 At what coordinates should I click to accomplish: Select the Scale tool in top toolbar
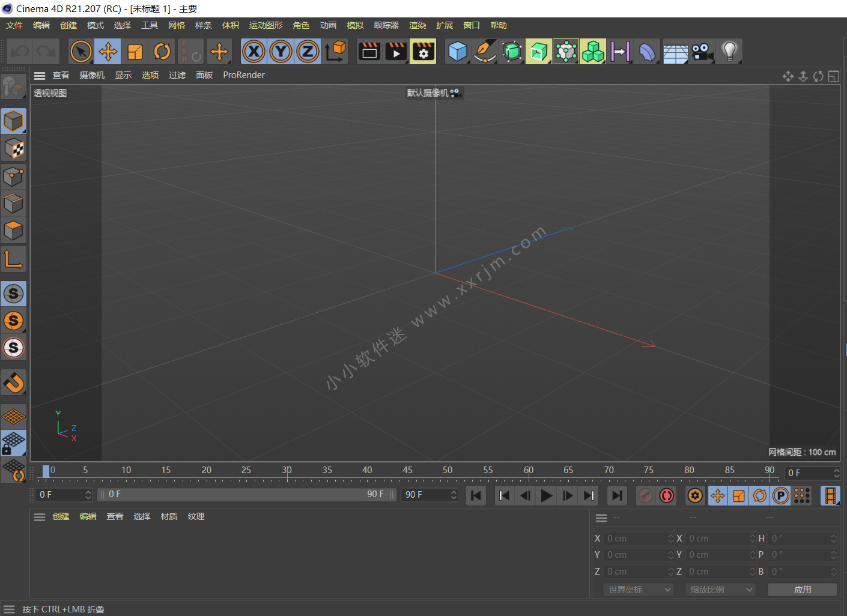pos(135,52)
